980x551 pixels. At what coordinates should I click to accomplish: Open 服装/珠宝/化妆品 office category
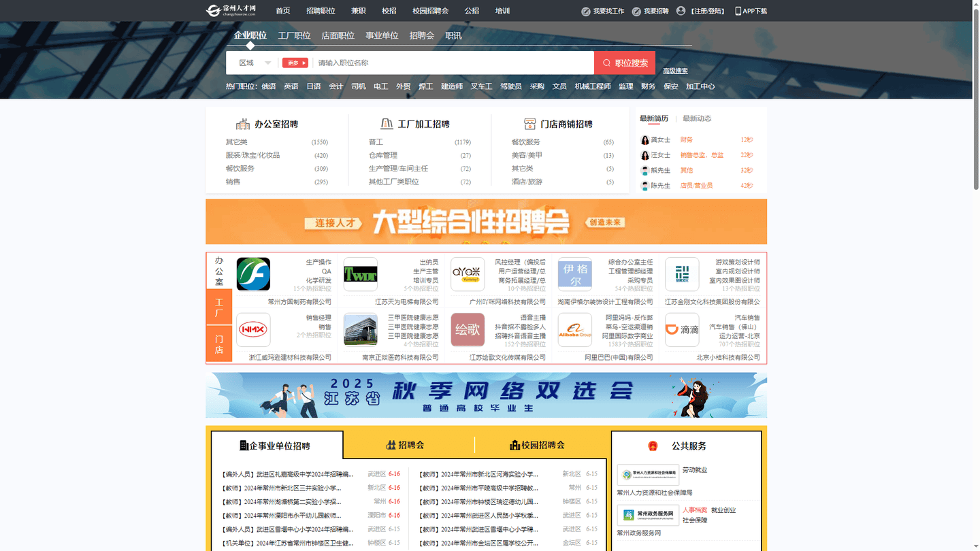tap(252, 155)
